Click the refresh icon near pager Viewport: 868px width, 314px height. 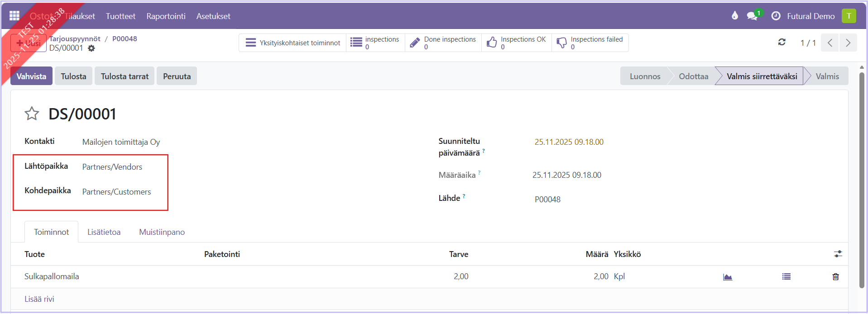pos(782,43)
